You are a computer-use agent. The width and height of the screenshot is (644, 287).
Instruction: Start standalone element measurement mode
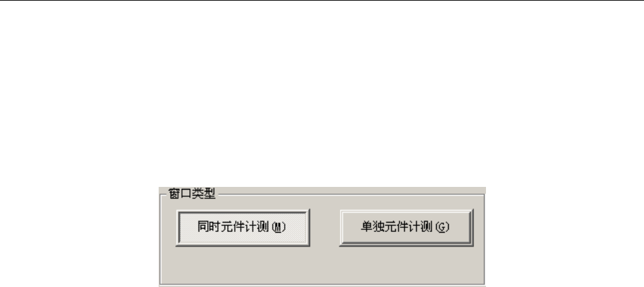coord(406,227)
